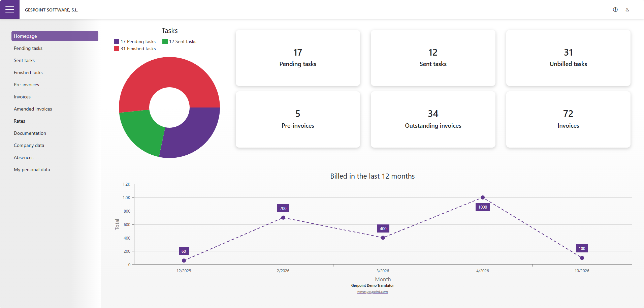Click the 700 value label on chart
This screenshot has height=308, width=644.
(x=283, y=208)
